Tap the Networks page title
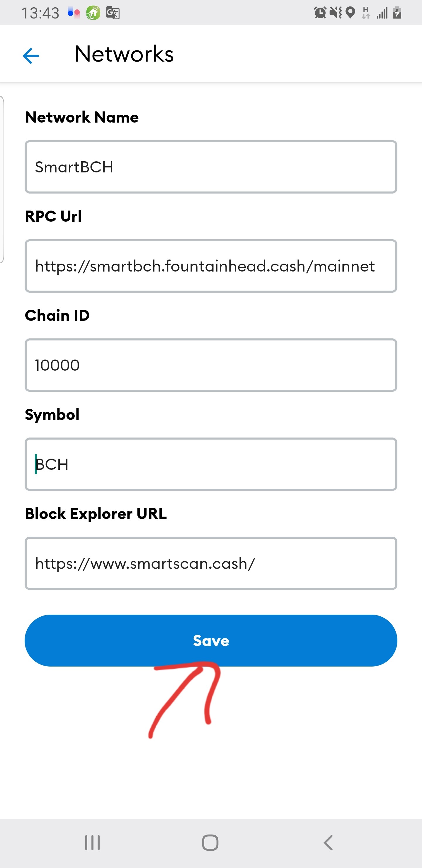Screen dimensions: 422x868 [x=124, y=54]
